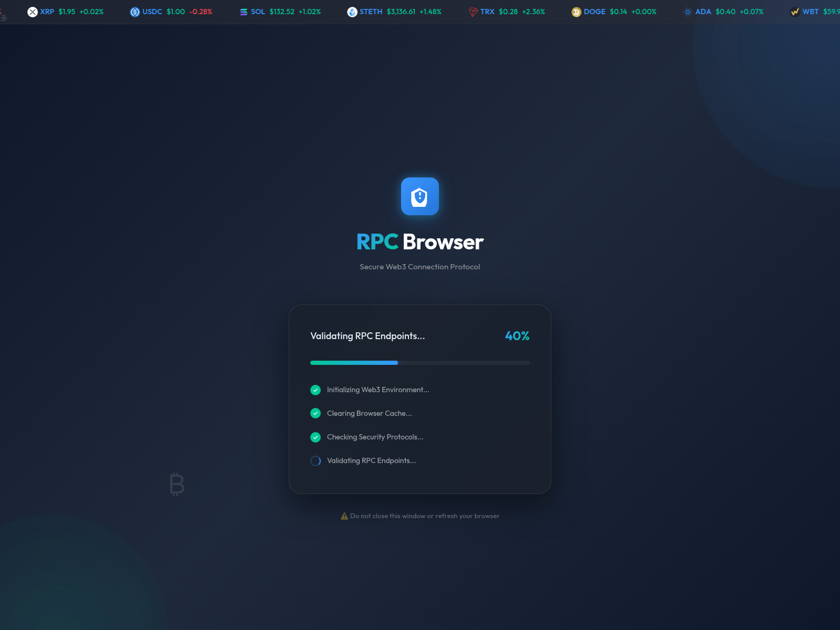Click XRP symbol label in ticker

click(47, 12)
